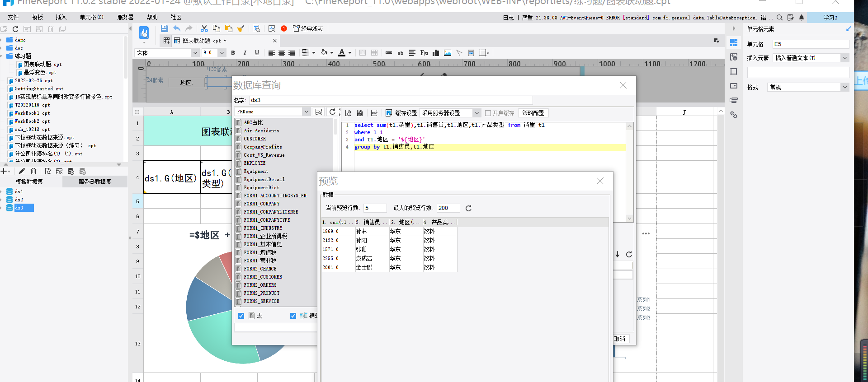Insert a formula with the F(x) icon
Viewport: 868px width, 382px height.
[x=424, y=53]
